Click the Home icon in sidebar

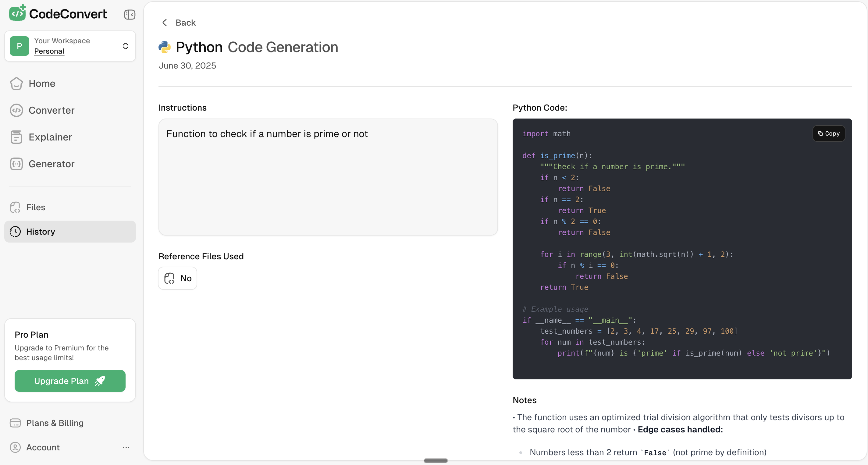[16, 83]
